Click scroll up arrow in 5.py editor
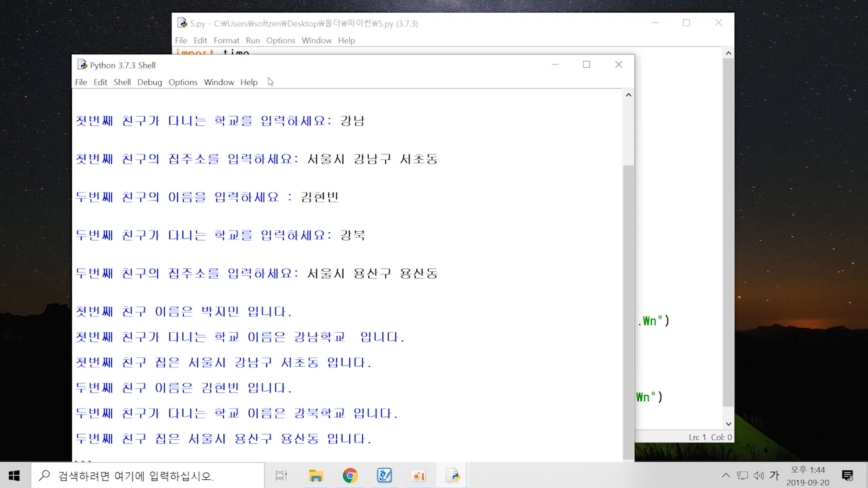Screen dimensions: 868x488 point(728,53)
